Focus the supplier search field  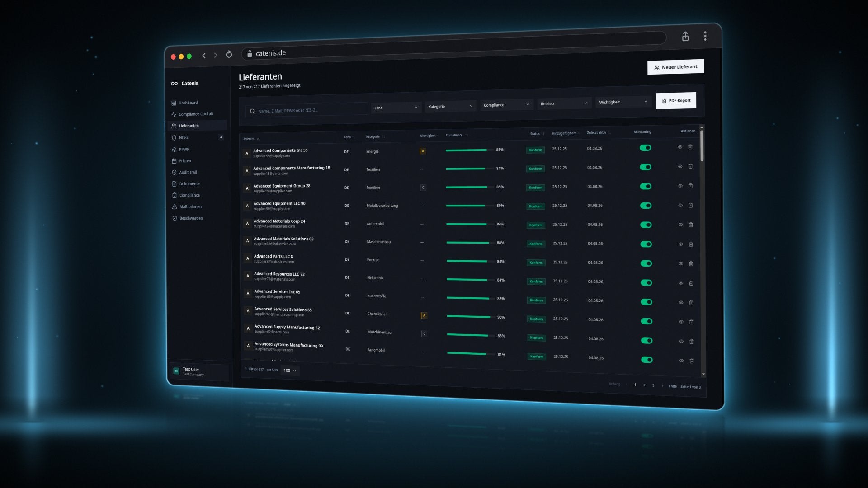307,110
